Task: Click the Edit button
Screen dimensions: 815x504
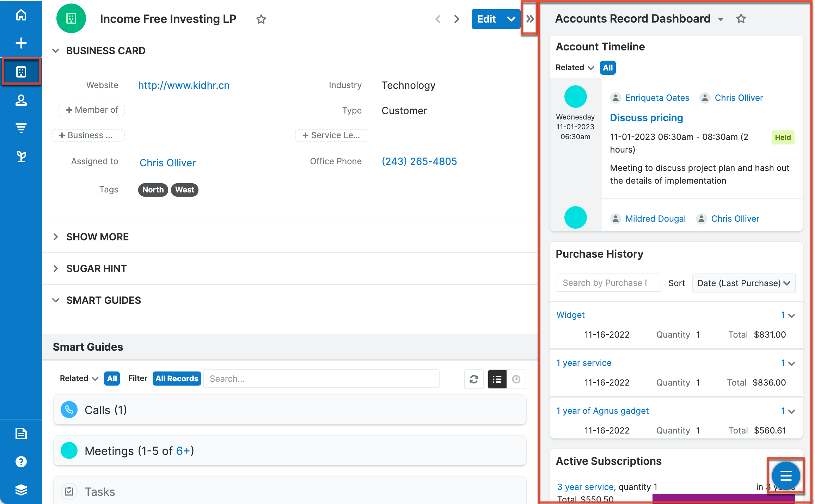Action: tap(486, 19)
